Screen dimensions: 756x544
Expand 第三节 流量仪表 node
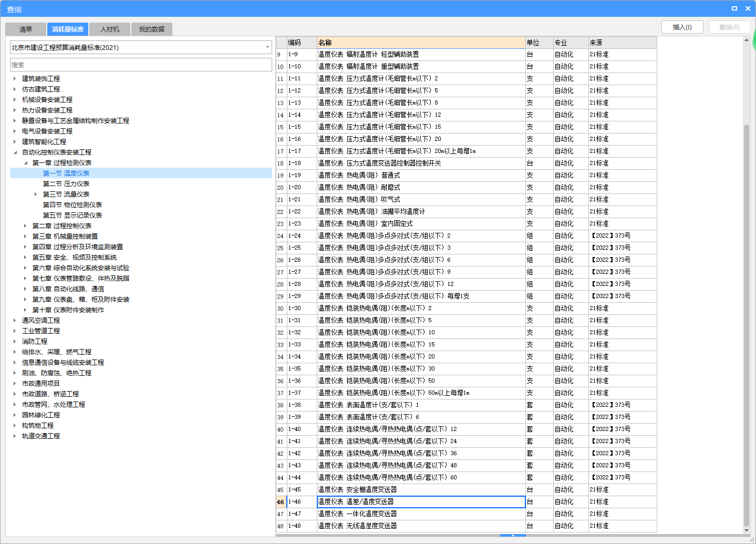pos(36,194)
